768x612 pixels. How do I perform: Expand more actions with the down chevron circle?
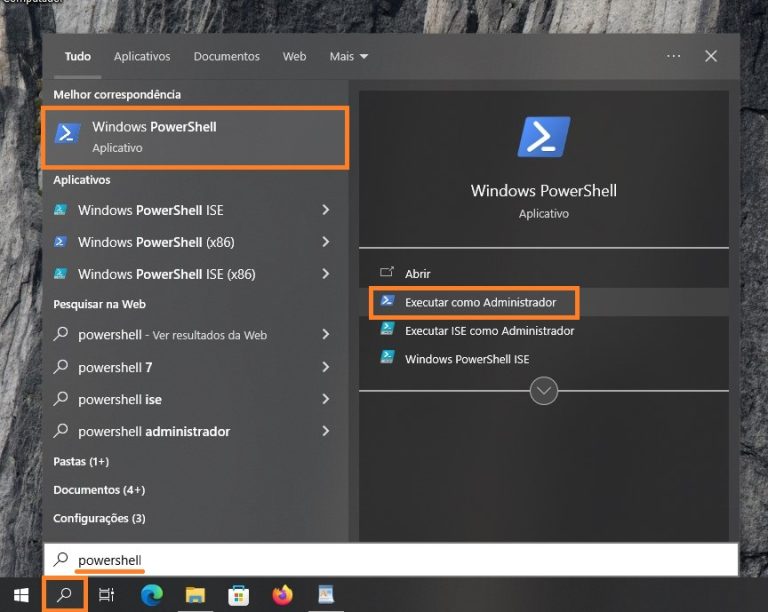(543, 391)
